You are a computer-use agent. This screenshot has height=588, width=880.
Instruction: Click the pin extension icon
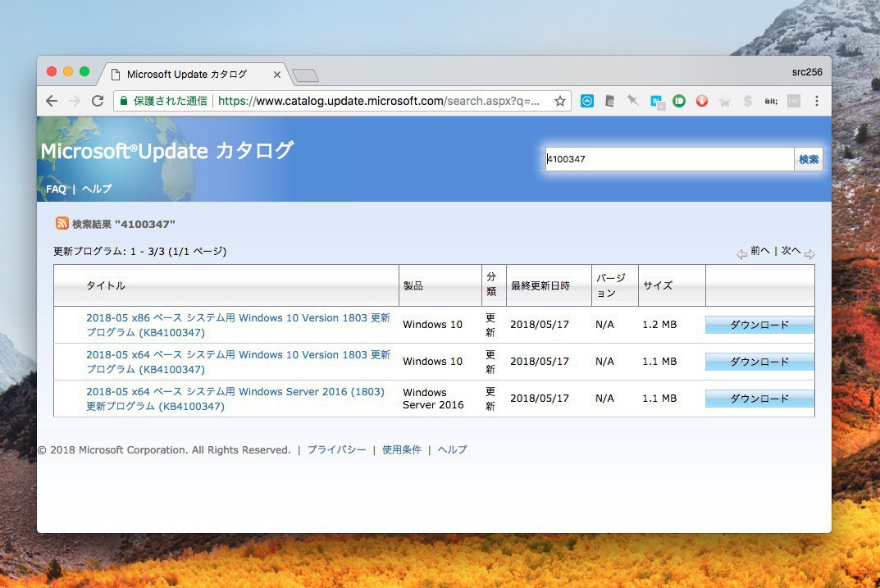(633, 101)
